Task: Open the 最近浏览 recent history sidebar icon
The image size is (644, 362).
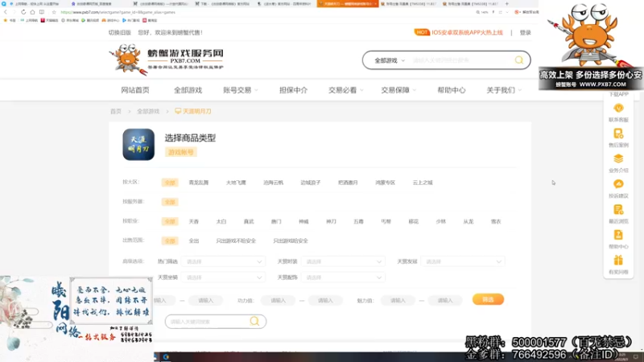Action: pyautogui.click(x=618, y=210)
